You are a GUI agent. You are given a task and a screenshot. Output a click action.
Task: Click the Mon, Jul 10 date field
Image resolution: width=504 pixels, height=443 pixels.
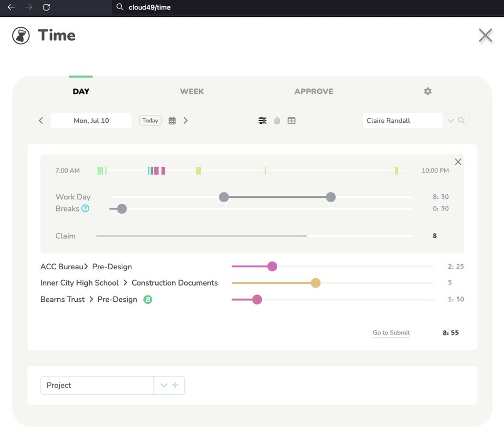pos(91,121)
